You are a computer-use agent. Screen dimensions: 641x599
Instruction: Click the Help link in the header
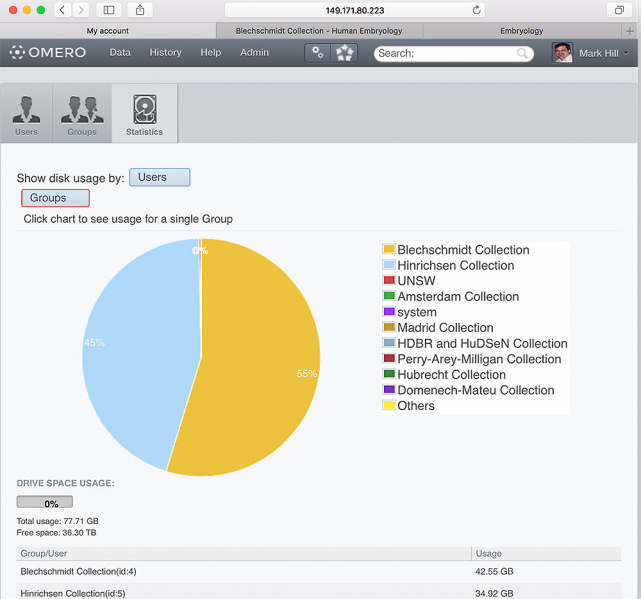[210, 53]
